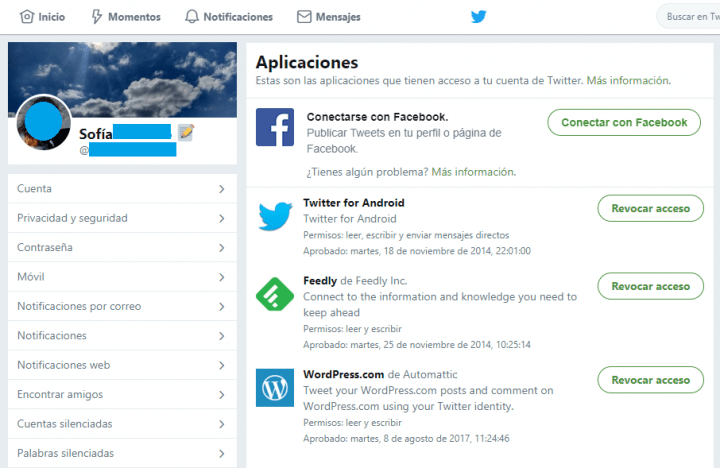Expand the Notificaciones por correo chevron

click(x=222, y=306)
